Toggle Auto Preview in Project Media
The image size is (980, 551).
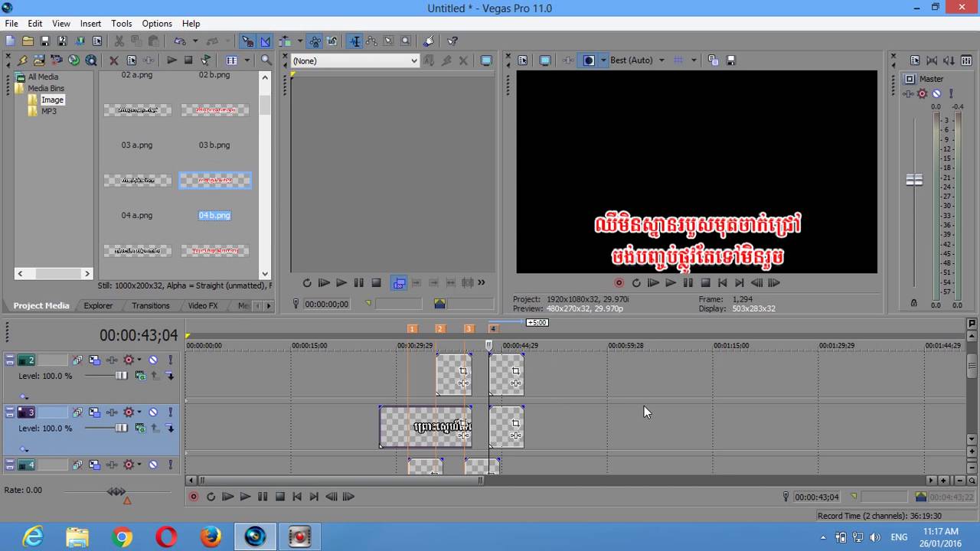click(205, 60)
